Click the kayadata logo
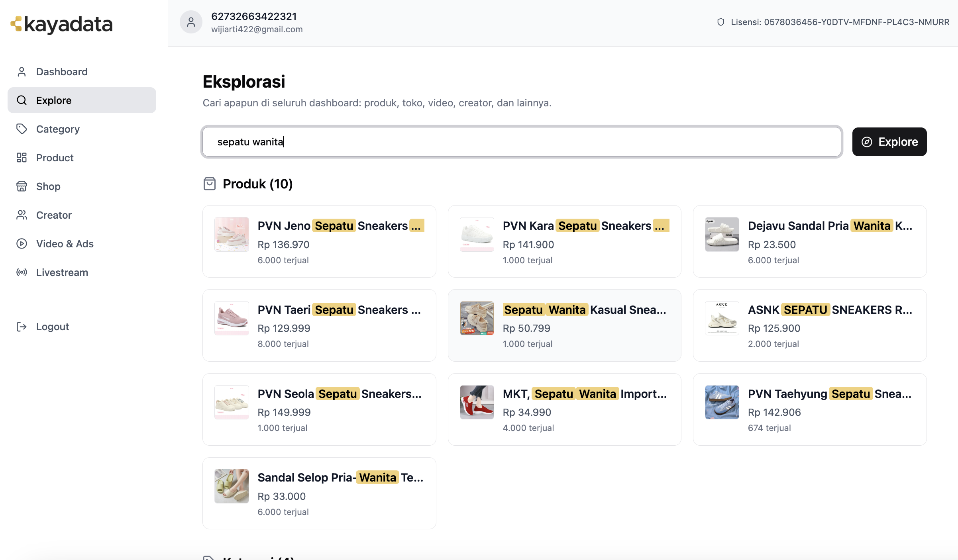Screen dimensions: 958x560 [62, 24]
